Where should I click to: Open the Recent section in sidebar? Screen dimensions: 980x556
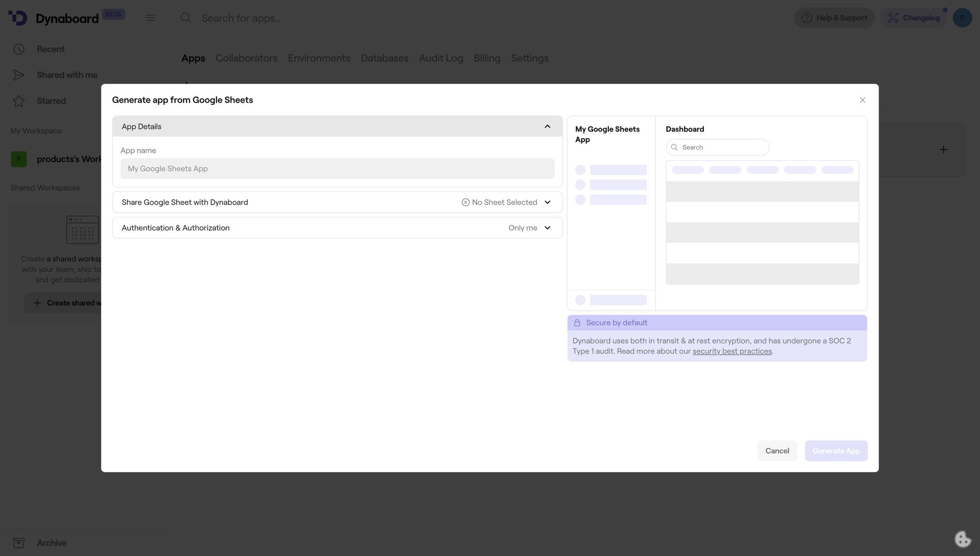pos(50,49)
